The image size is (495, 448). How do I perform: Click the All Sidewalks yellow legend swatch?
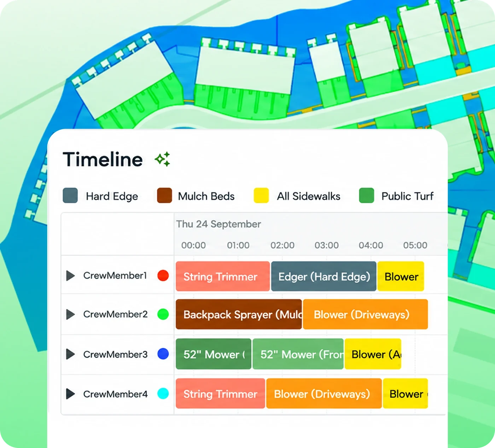261,196
